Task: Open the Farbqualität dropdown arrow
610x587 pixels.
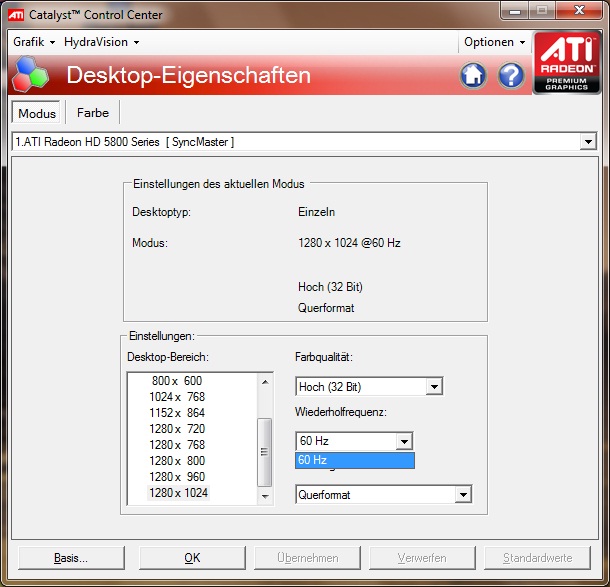Action: [x=434, y=387]
